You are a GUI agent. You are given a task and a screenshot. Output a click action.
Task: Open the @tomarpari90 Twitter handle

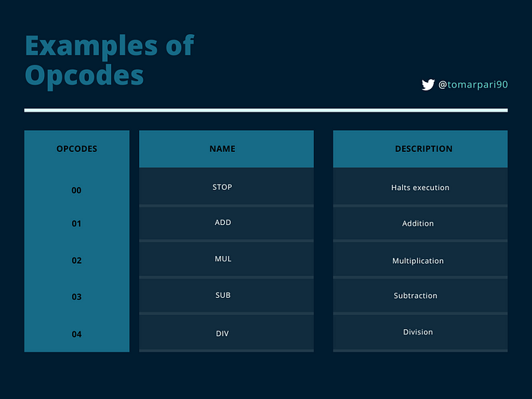[473, 84]
